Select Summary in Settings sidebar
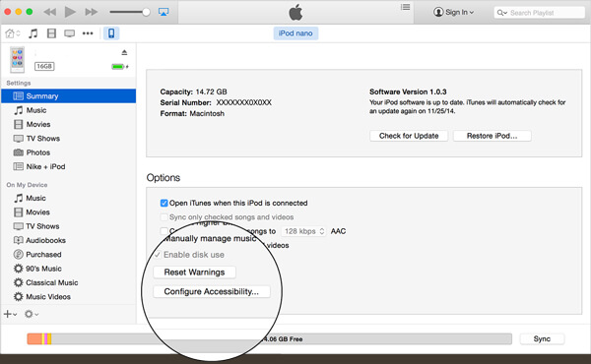The width and height of the screenshot is (591, 364). (x=69, y=96)
